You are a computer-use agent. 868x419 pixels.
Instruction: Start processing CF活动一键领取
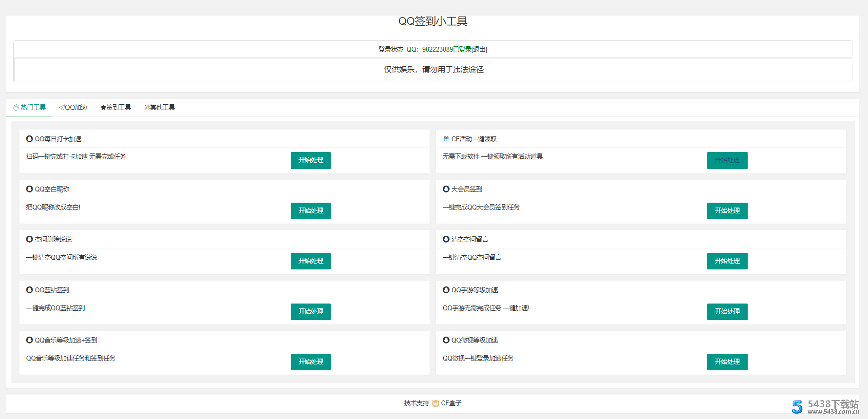727,160
